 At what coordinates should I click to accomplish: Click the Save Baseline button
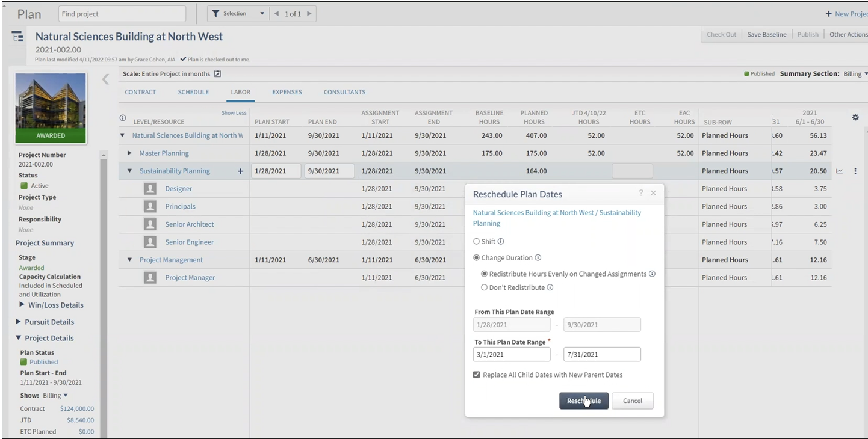click(x=766, y=34)
